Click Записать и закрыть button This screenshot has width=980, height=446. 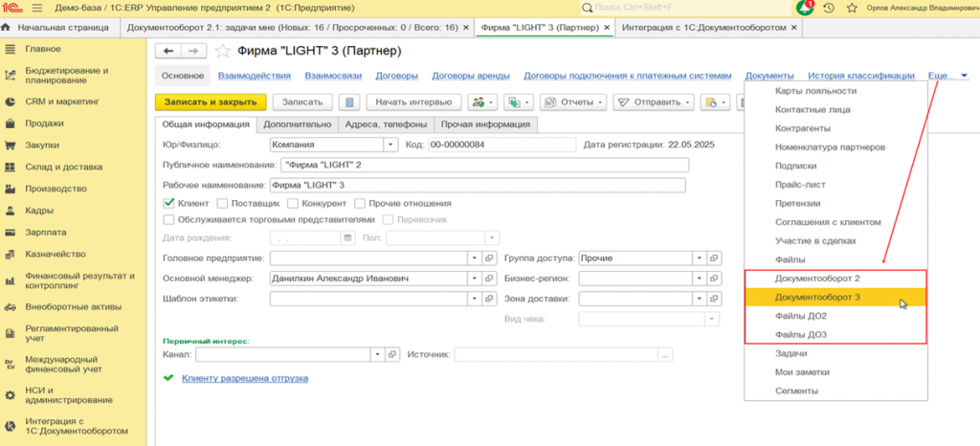pos(211,102)
